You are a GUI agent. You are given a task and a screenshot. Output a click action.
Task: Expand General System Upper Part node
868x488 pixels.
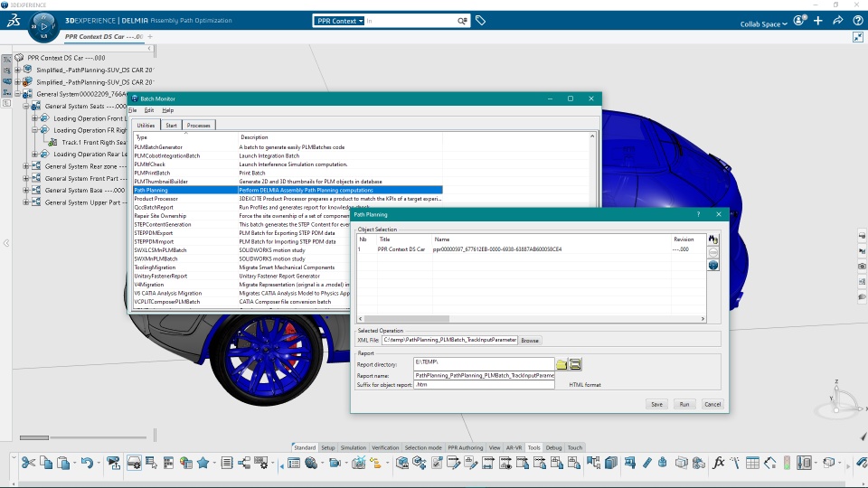tap(25, 202)
